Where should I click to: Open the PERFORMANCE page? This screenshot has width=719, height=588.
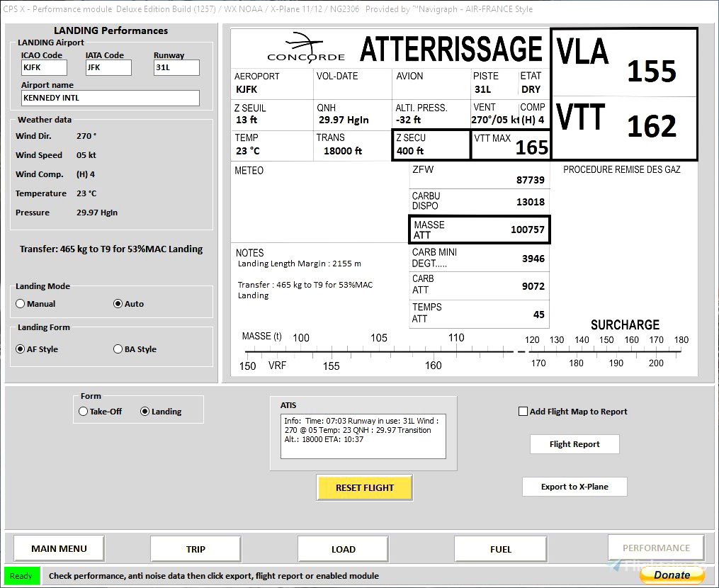(656, 548)
